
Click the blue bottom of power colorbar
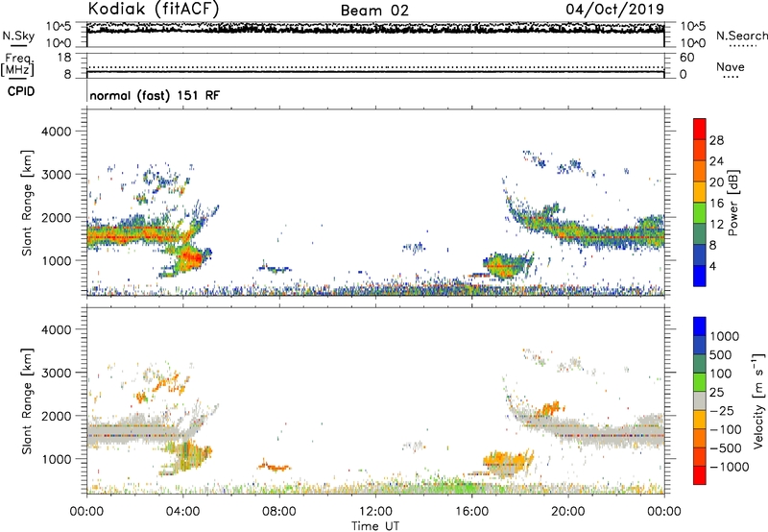[700, 276]
